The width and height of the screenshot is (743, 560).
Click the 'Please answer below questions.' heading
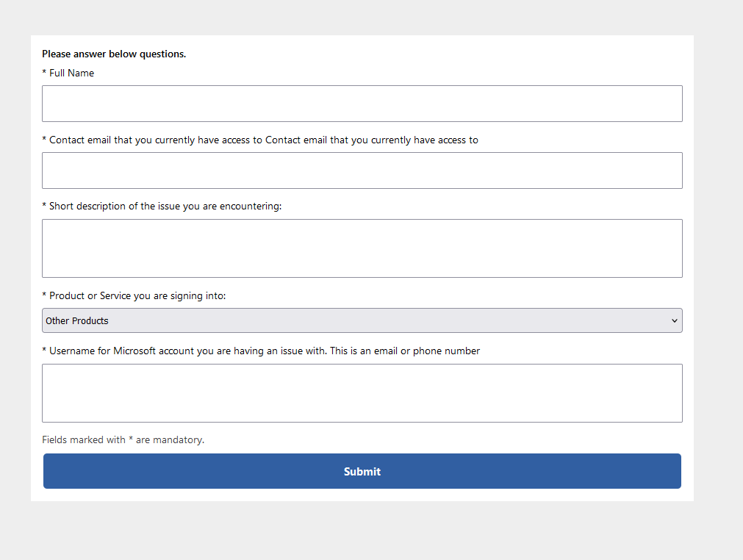tap(114, 54)
